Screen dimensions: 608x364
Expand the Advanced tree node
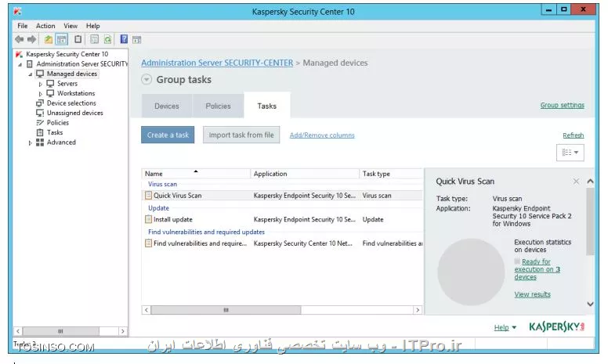pyautogui.click(x=31, y=142)
